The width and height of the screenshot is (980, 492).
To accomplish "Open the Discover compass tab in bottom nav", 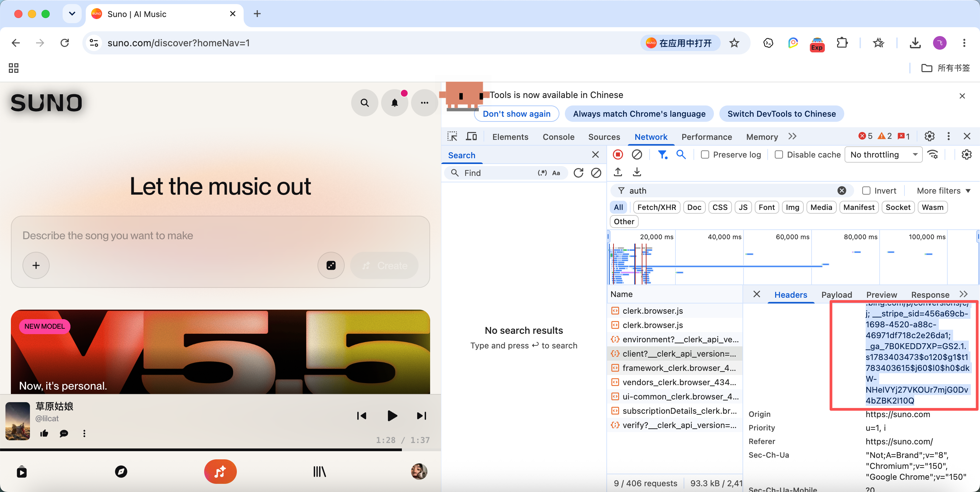I will [121, 472].
